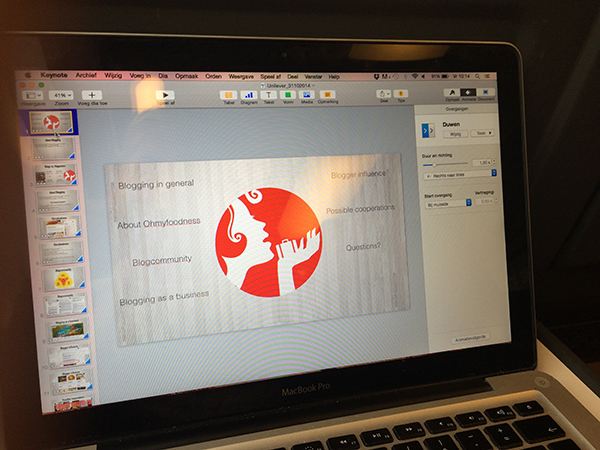600x450 pixels.
Task: Open the Orden menu
Action: [214, 76]
